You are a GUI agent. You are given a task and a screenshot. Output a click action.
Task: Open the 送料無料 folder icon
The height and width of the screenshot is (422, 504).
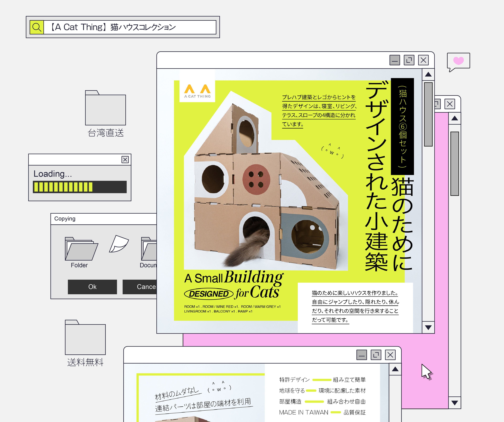click(x=85, y=337)
